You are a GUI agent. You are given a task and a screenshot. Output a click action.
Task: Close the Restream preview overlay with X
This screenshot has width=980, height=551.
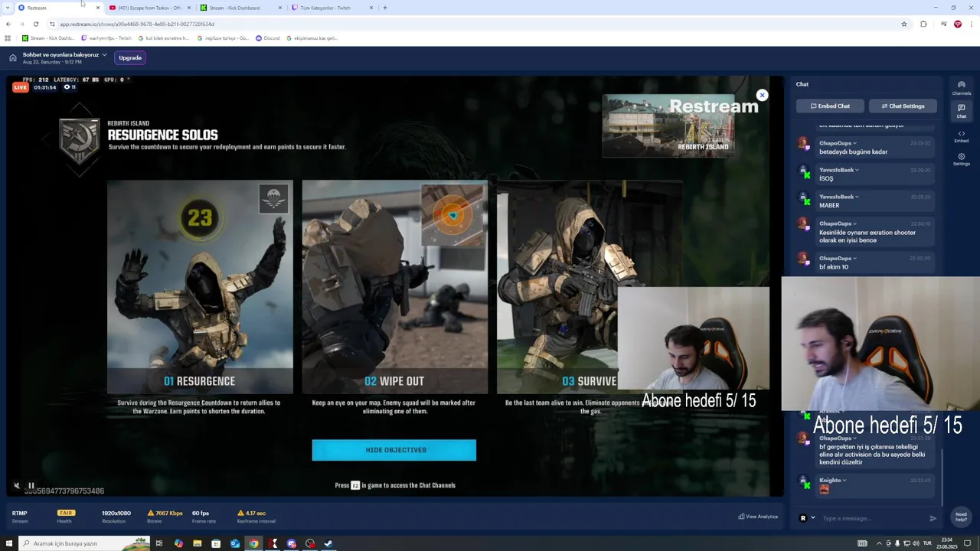click(x=762, y=95)
